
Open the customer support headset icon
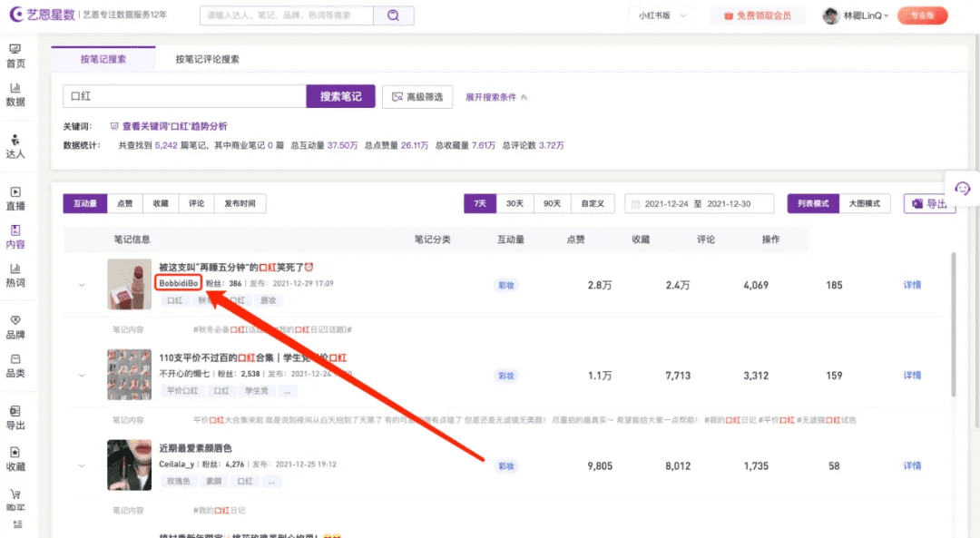point(963,188)
